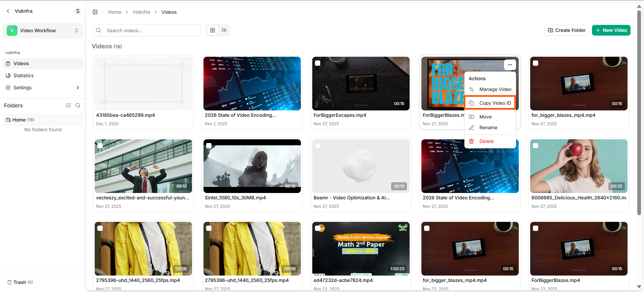The image size is (644, 292).
Task: Select checkbox on first-row for_bigger_blazes_mp4.mp4 card
Action: (536, 63)
